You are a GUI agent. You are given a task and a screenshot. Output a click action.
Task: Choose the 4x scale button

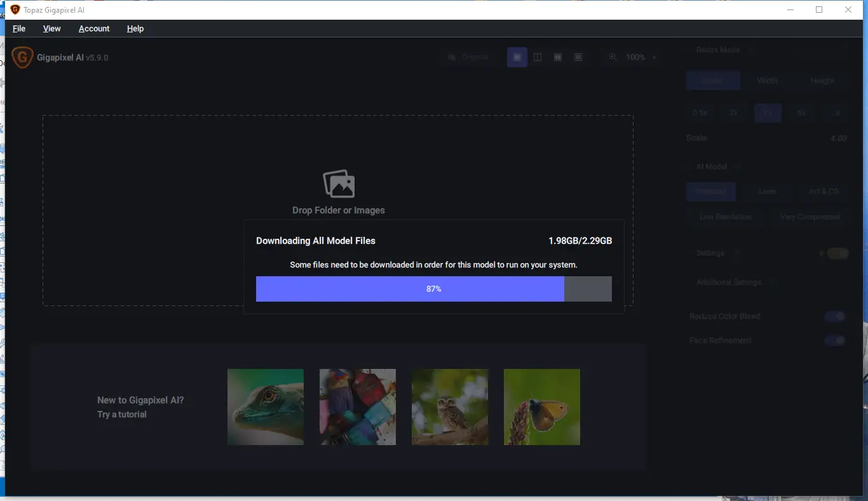click(x=768, y=112)
